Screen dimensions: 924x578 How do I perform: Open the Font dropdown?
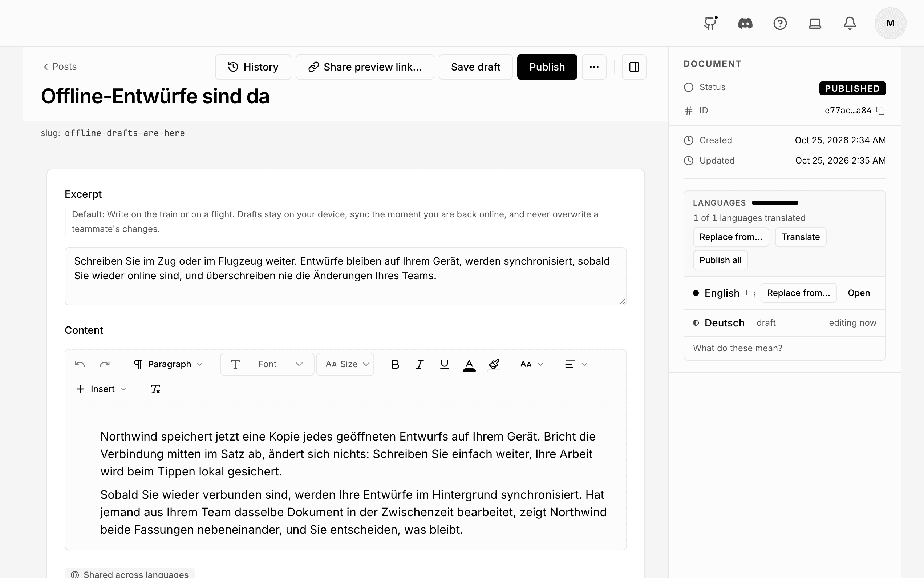(267, 364)
